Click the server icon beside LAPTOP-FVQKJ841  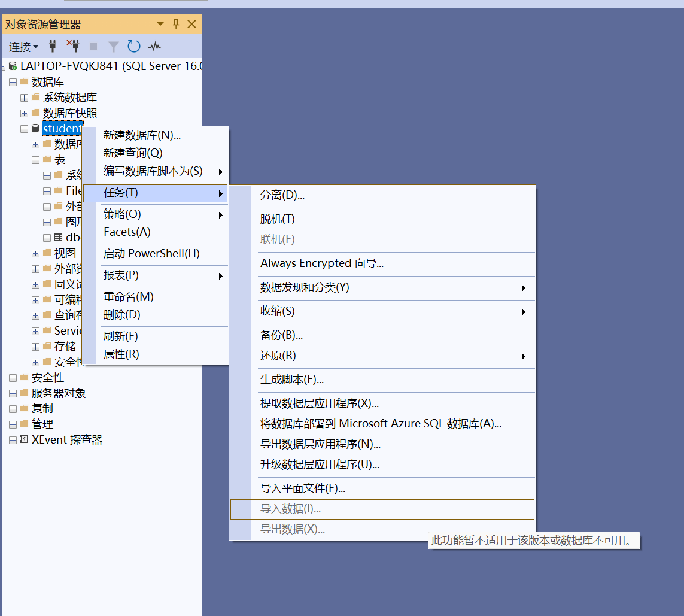point(13,66)
